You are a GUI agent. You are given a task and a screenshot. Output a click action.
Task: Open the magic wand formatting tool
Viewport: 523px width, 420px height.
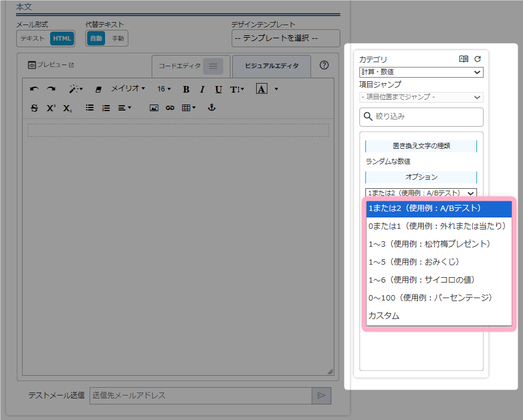[76, 89]
